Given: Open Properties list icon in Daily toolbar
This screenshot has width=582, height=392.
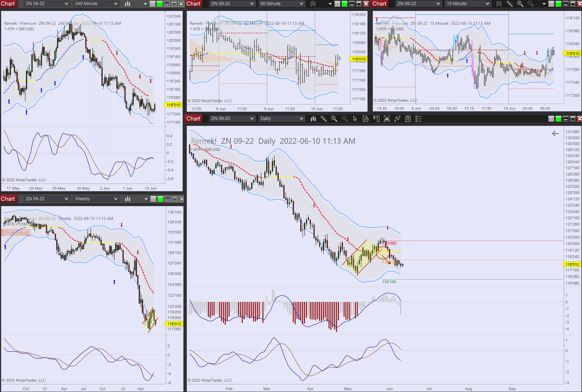Looking at the screenshot, I should click(418, 119).
